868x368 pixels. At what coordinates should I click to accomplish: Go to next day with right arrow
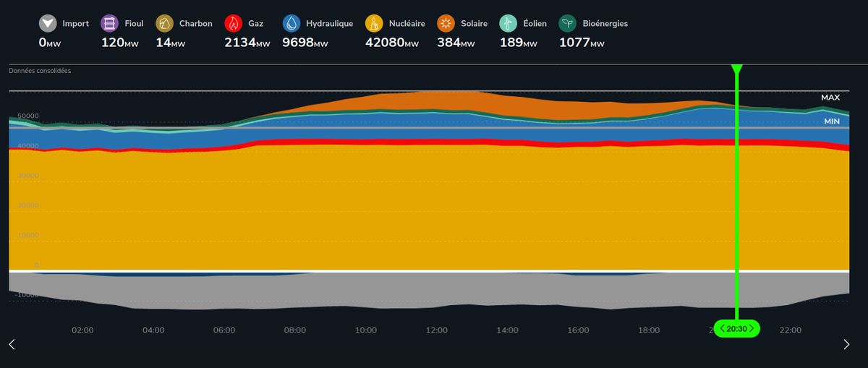click(846, 345)
